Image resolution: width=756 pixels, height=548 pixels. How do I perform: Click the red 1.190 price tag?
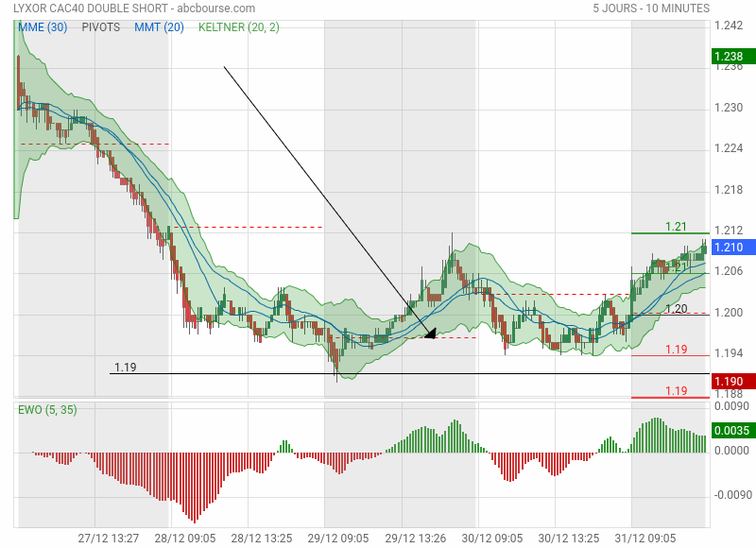[x=733, y=382]
